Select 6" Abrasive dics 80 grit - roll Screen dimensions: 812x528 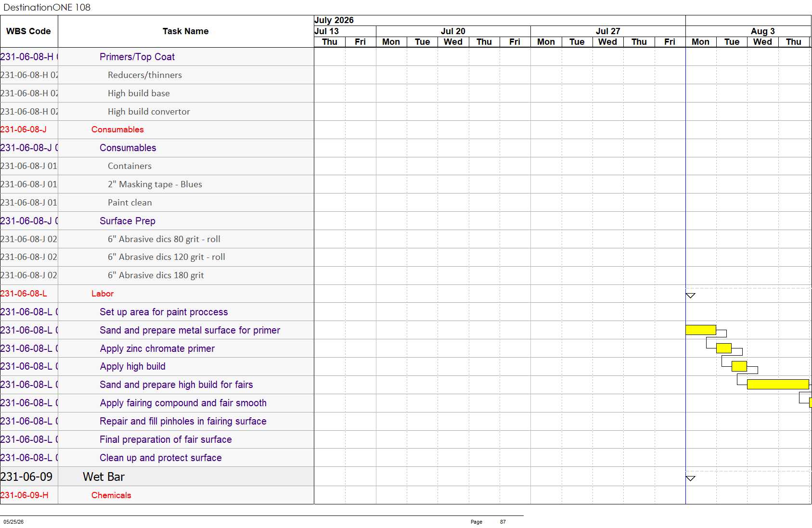click(157, 239)
